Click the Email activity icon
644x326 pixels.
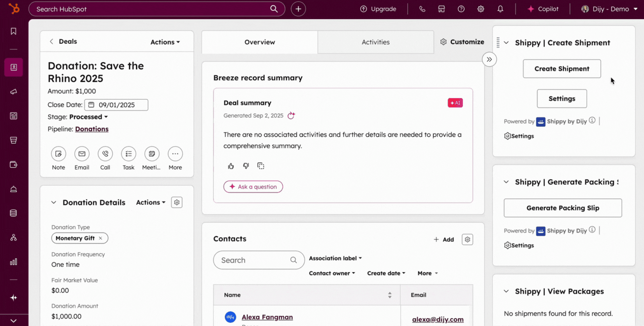(82, 154)
